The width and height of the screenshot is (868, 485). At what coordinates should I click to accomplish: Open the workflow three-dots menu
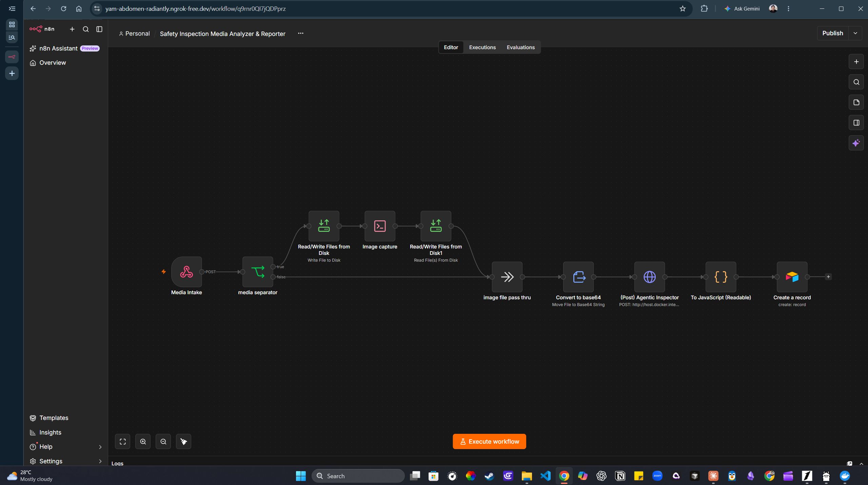pos(300,33)
